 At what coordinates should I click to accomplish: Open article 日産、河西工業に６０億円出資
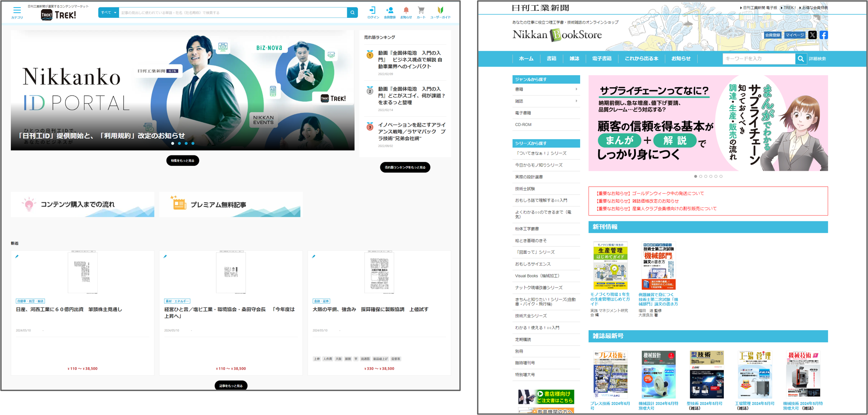click(69, 309)
